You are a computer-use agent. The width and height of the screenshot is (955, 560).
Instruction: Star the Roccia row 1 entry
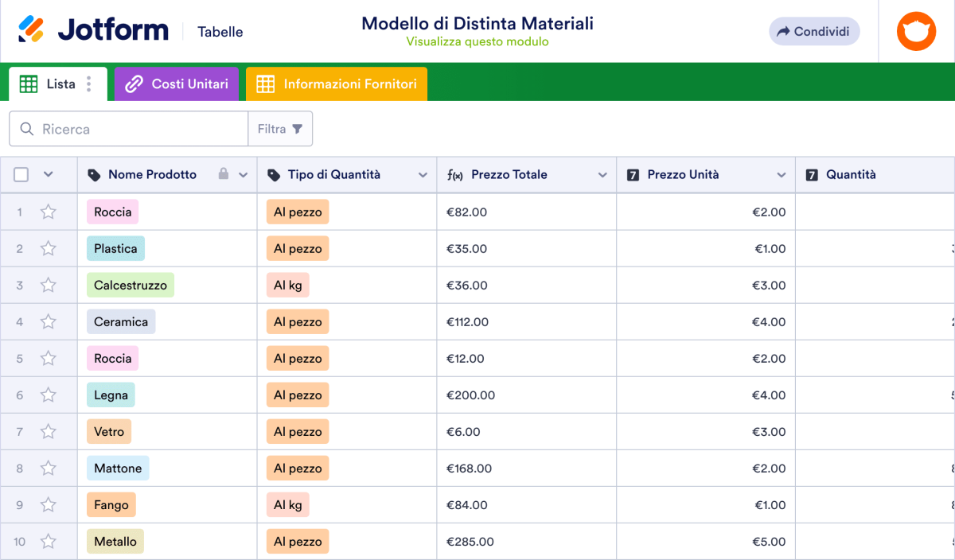coord(48,212)
